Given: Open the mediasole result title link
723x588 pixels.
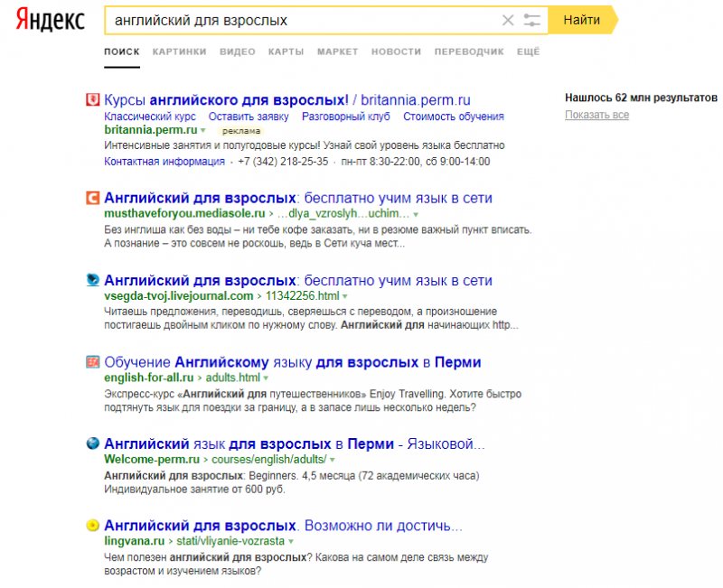Looking at the screenshot, I should (298, 198).
